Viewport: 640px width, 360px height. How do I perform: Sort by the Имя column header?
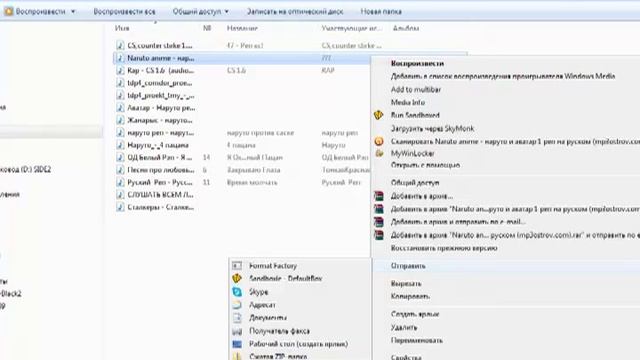pyautogui.click(x=122, y=28)
